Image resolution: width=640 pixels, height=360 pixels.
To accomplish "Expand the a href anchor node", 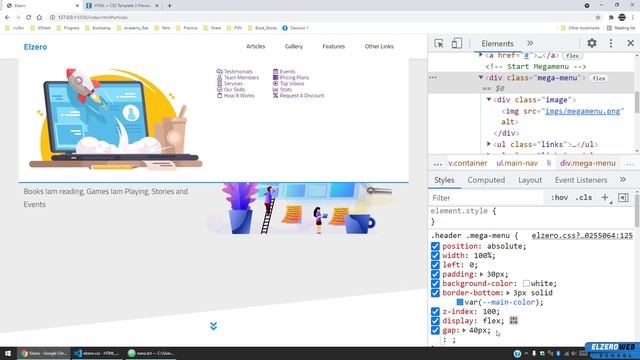I will pos(481,55).
